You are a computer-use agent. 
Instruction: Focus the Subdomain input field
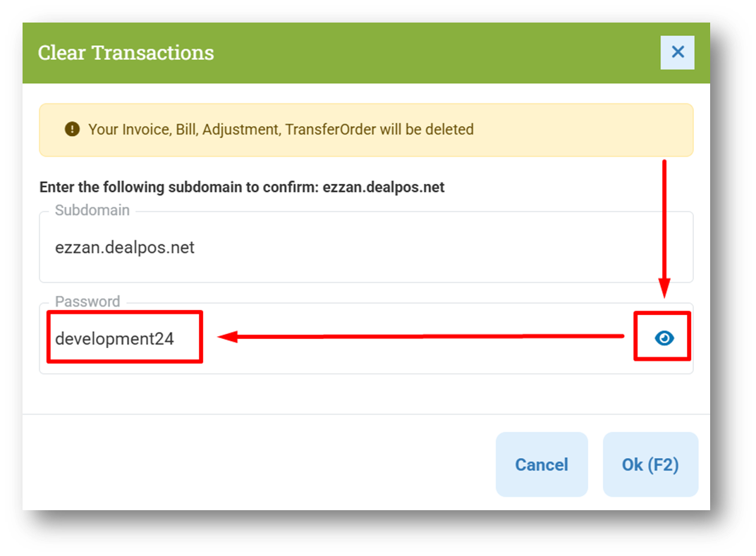pyautogui.click(x=366, y=247)
